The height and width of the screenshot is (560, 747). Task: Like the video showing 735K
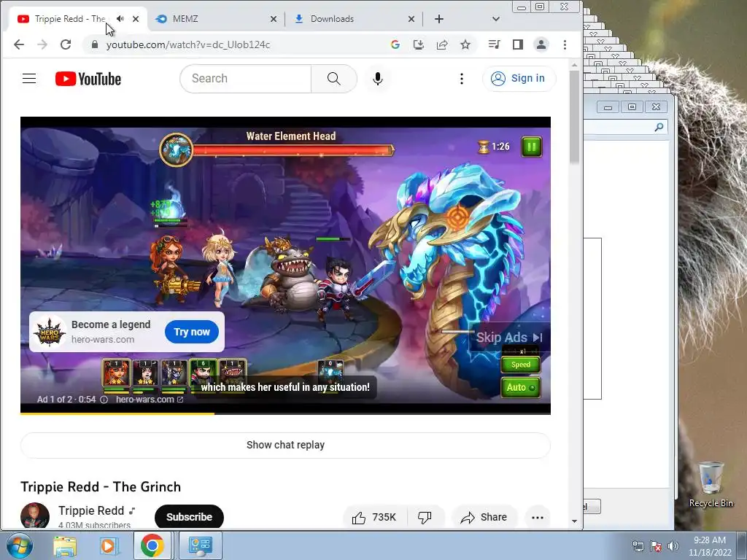(x=374, y=518)
